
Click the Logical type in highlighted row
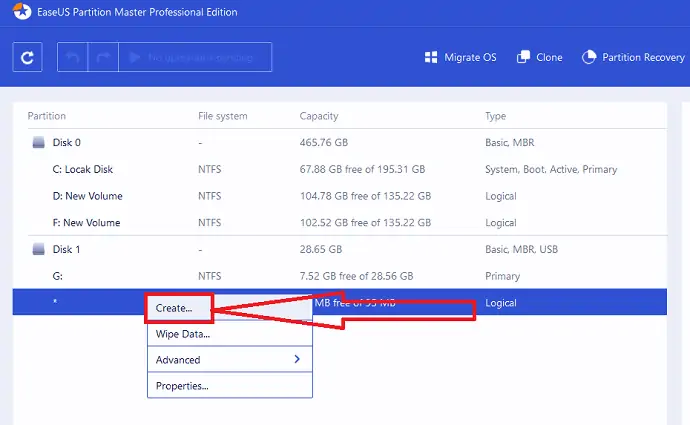(501, 303)
